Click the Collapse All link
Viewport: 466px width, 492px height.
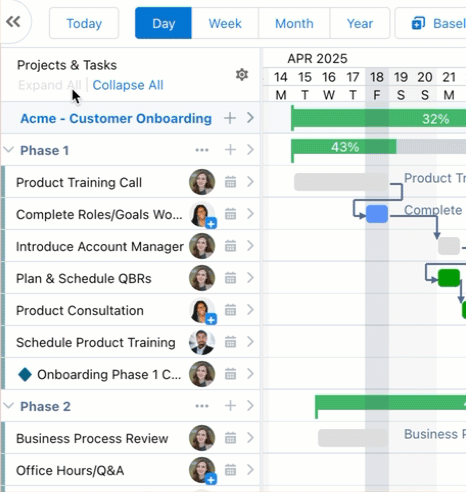click(128, 85)
